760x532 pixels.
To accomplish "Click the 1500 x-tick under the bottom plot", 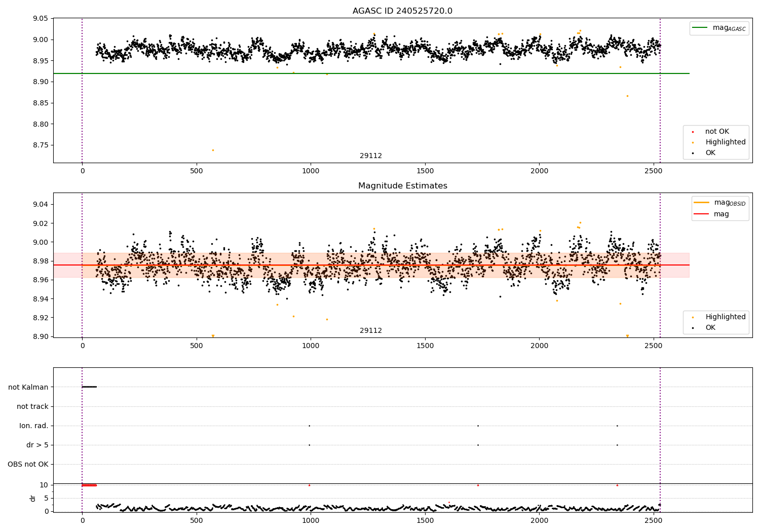I will pos(425,520).
